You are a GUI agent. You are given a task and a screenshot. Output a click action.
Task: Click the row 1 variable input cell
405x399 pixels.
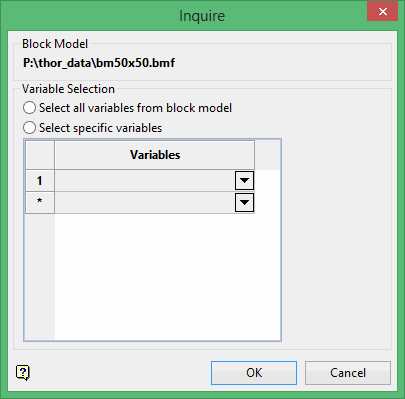(x=145, y=180)
